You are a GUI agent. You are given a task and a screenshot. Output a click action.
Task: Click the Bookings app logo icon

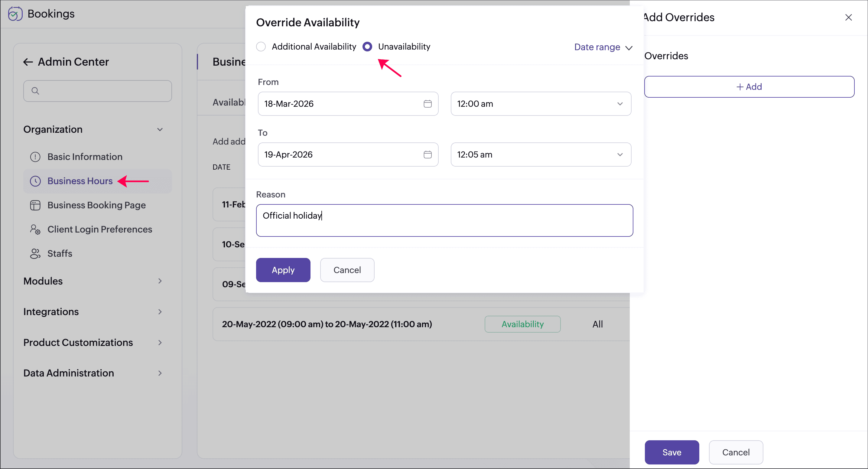(x=15, y=14)
